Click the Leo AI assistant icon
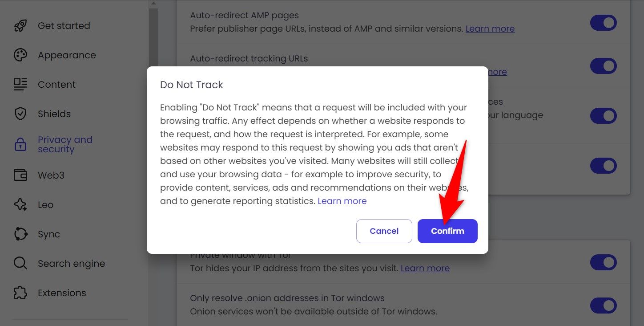 pyautogui.click(x=20, y=204)
